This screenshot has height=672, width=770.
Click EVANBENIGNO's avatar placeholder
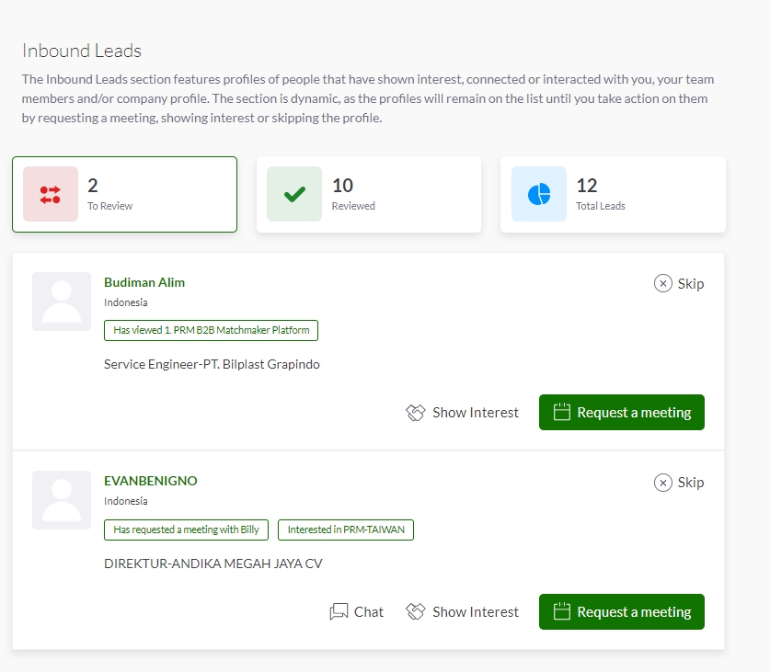click(61, 500)
